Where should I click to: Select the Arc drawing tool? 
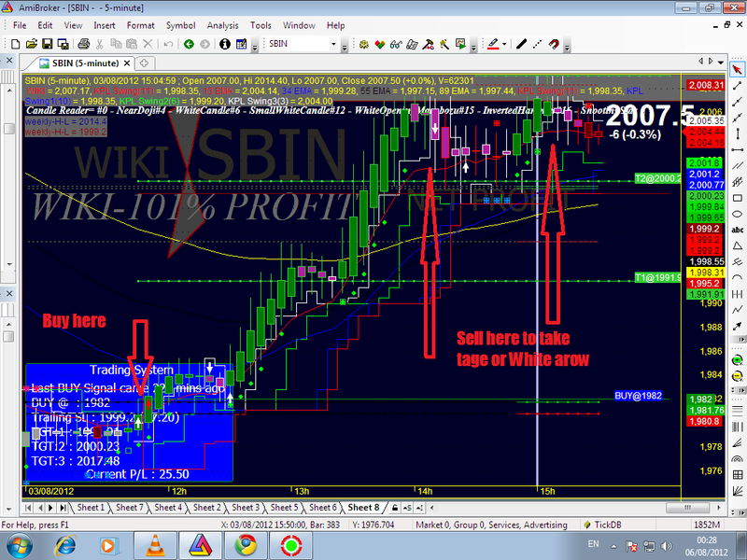(x=738, y=277)
